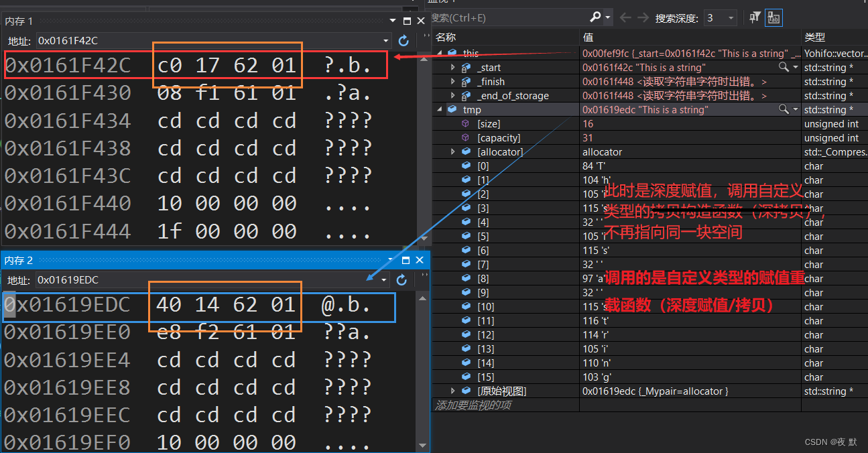Open visualizer dropdown arrow for tmp
Image resolution: width=868 pixels, height=453 pixels.
[796, 110]
